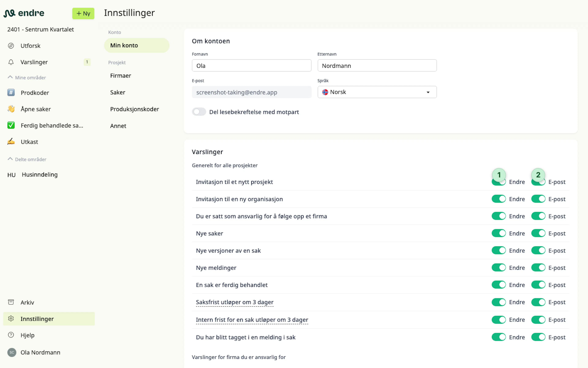Open the Husinndeling shared area
The image size is (588, 368).
(x=33, y=174)
